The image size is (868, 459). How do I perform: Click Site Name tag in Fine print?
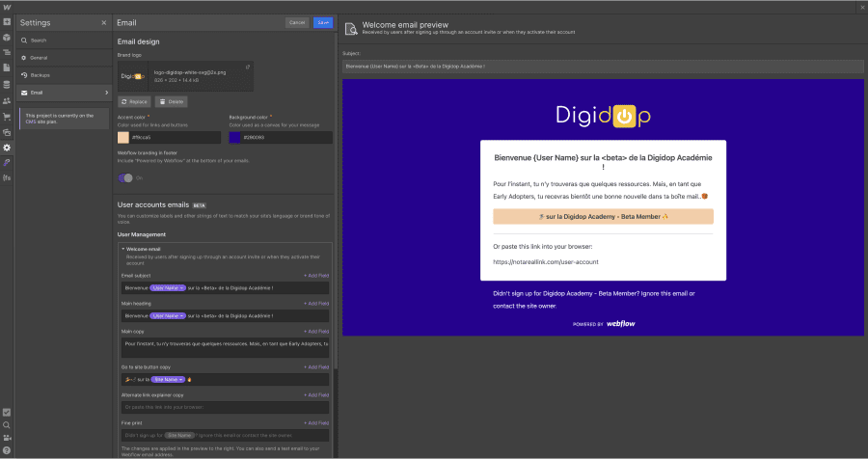180,435
